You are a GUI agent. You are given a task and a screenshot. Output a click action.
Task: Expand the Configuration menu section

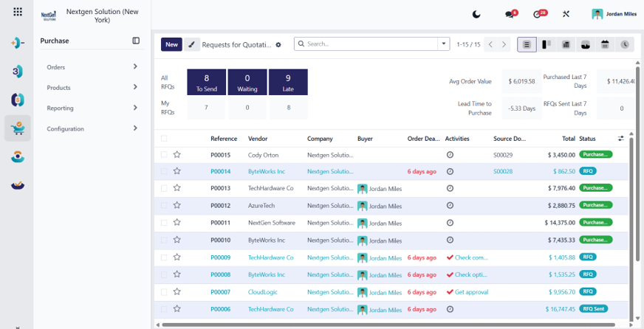pos(92,128)
